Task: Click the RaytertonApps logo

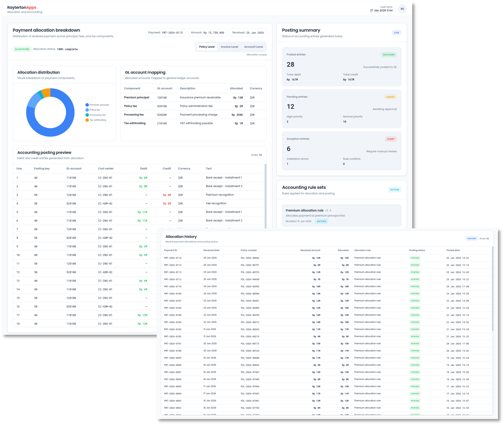Action: [x=22, y=8]
